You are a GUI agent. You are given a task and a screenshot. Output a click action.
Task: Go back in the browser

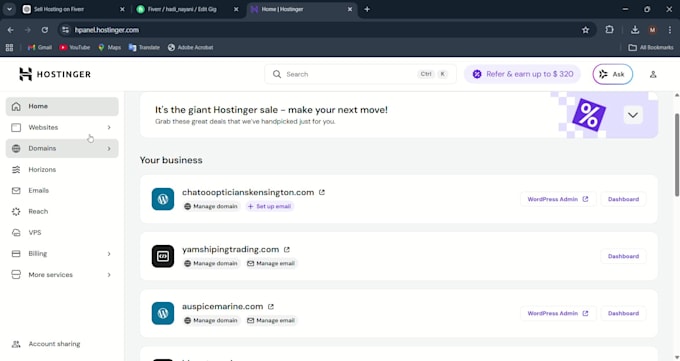coord(10,30)
